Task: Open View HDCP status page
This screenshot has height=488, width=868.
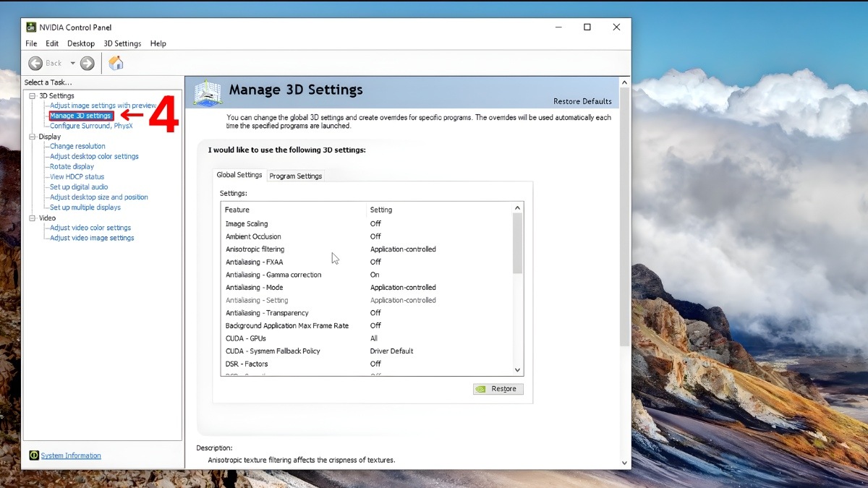Action: click(x=77, y=176)
